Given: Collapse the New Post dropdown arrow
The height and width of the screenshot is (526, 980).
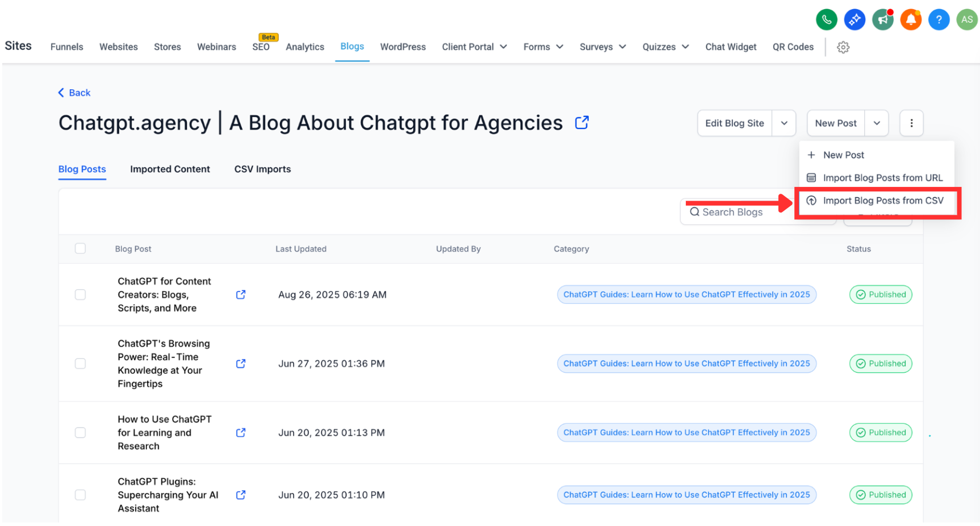Looking at the screenshot, I should 877,123.
